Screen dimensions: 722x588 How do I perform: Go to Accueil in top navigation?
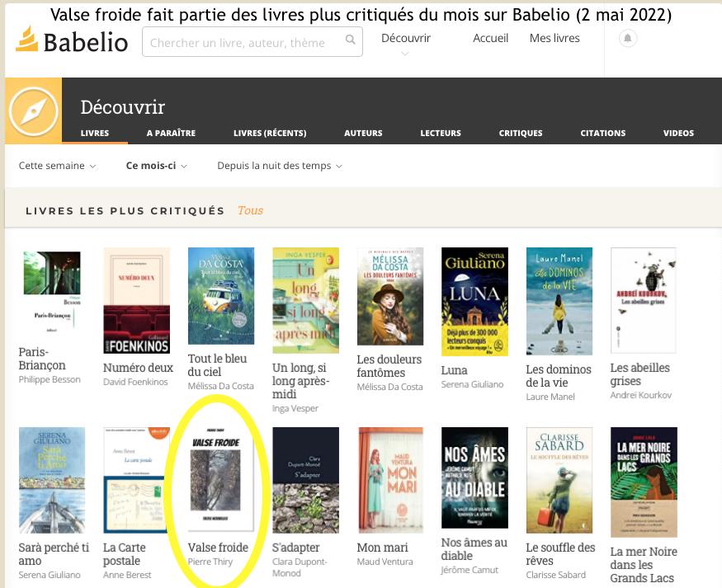490,38
